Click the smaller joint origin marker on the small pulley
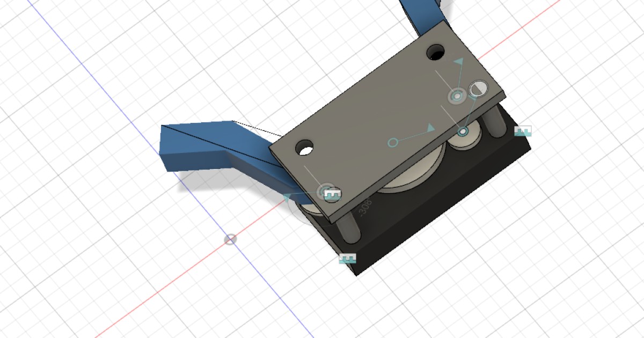 tap(463, 131)
